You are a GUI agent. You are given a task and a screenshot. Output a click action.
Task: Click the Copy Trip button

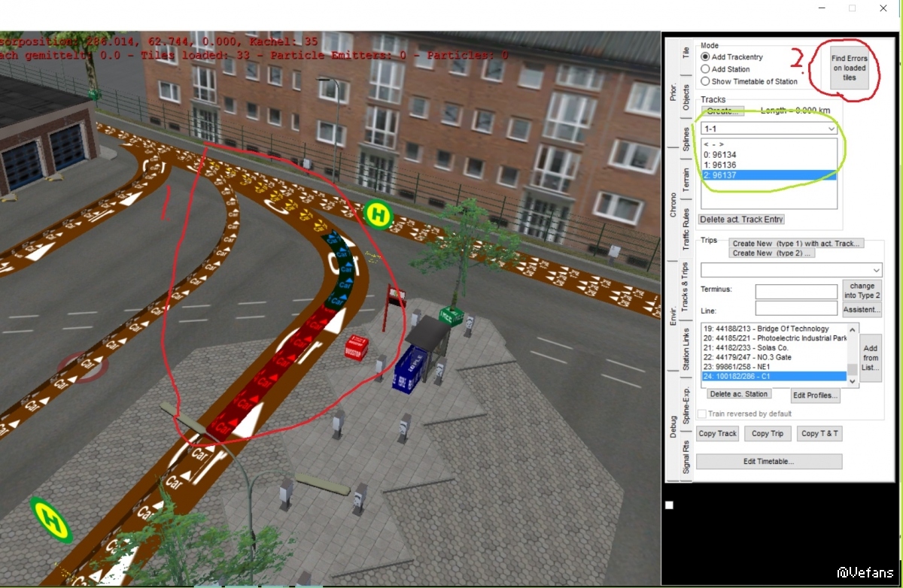(768, 433)
